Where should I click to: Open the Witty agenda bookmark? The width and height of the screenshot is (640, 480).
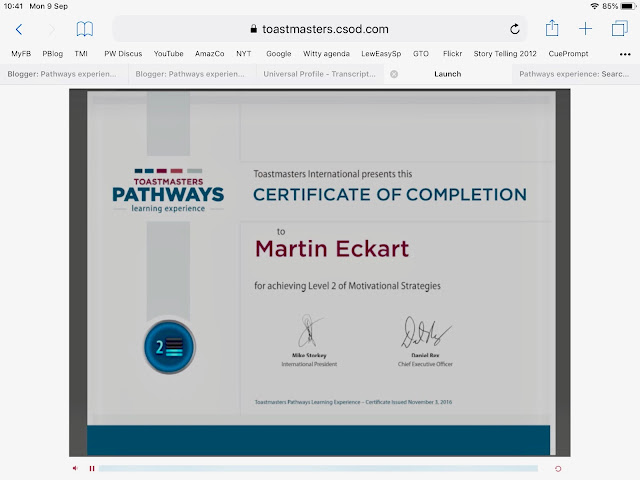tap(326, 53)
